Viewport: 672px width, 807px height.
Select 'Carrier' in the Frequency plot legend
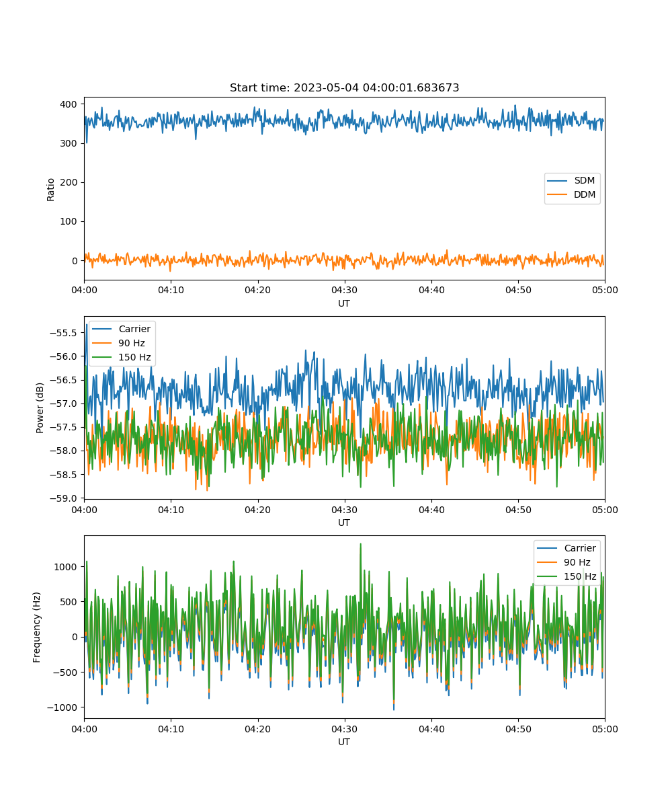point(580,548)
